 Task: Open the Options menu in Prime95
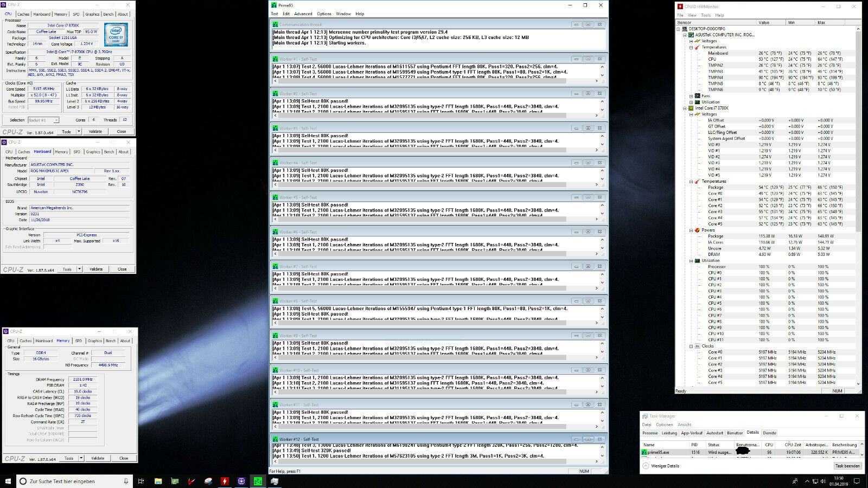point(324,14)
